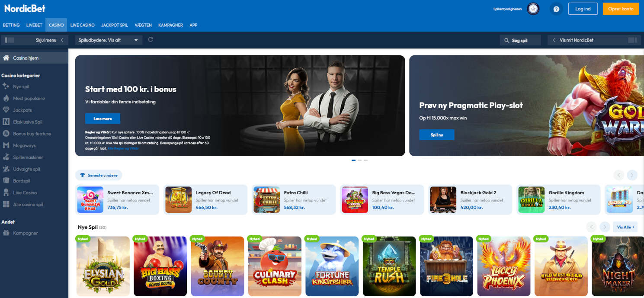Viewport: 644px width, 298px height.
Task: Click the Eksklusive Spil N icon
Action: [6, 122]
